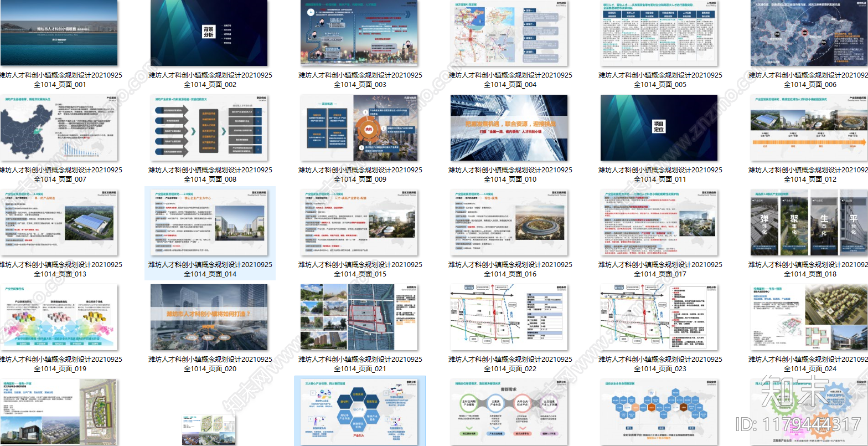This screenshot has width=868, height=446.
Task: Click file name ending 全1014_页面_017
Action: [x=660, y=269]
